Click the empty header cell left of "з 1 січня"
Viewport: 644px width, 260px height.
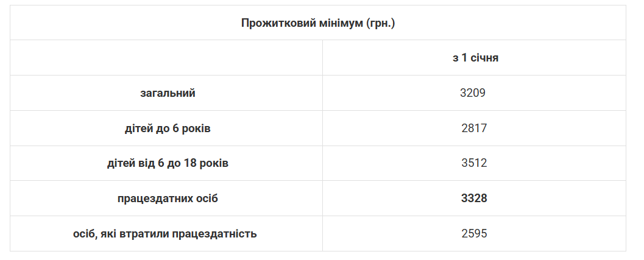coord(166,58)
